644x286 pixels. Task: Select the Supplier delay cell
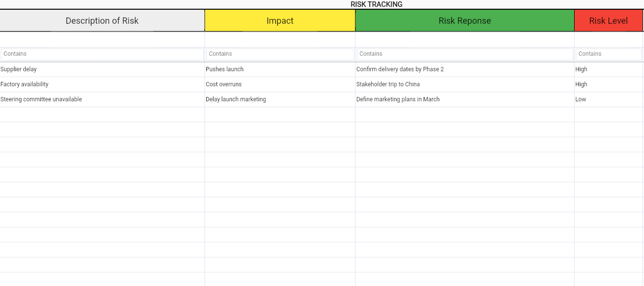19,69
